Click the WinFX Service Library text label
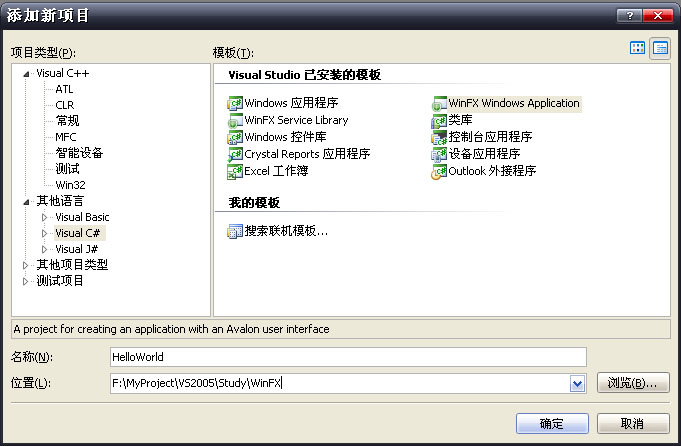Image resolution: width=681 pixels, height=446 pixels. tap(296, 120)
